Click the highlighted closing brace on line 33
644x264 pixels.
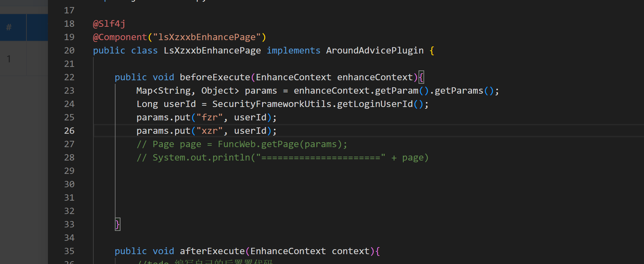tap(117, 225)
